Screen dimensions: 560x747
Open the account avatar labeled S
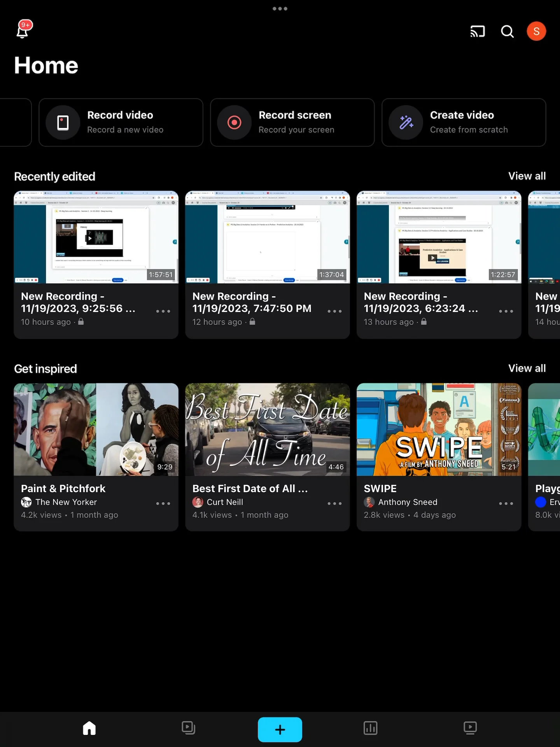point(536,31)
